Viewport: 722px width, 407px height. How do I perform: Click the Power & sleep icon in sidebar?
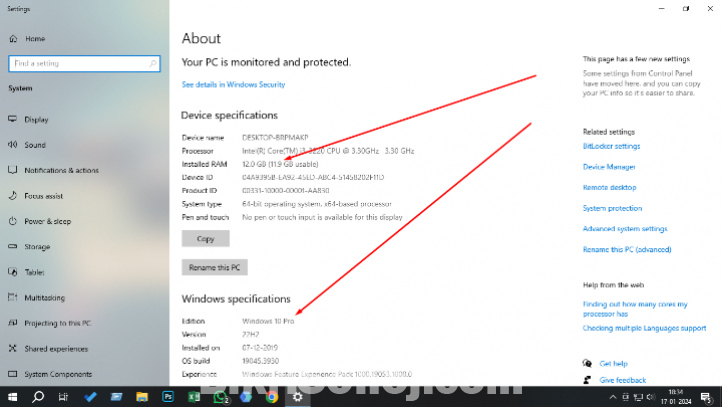[x=12, y=221]
